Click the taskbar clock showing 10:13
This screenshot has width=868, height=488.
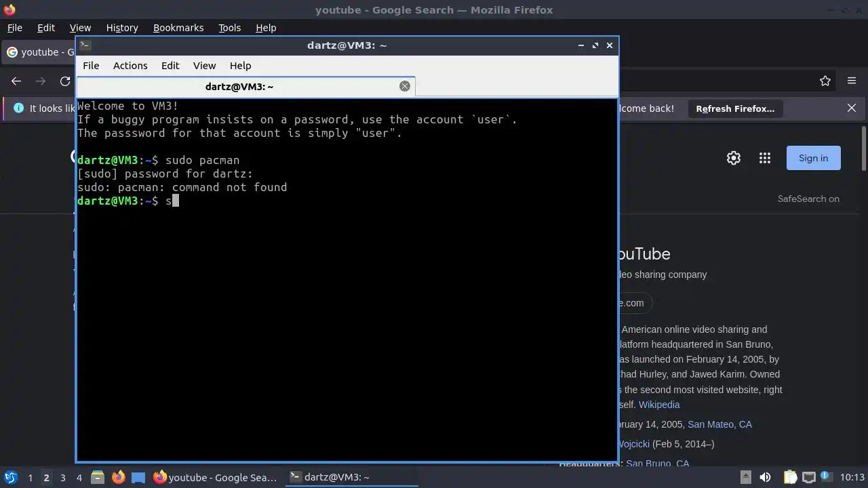pos(852,477)
